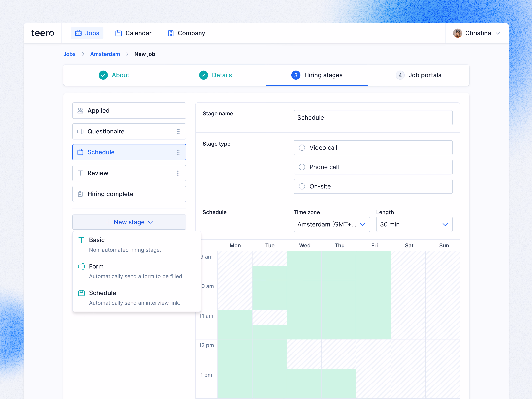Switch to the Hiring stages step tab

317,75
